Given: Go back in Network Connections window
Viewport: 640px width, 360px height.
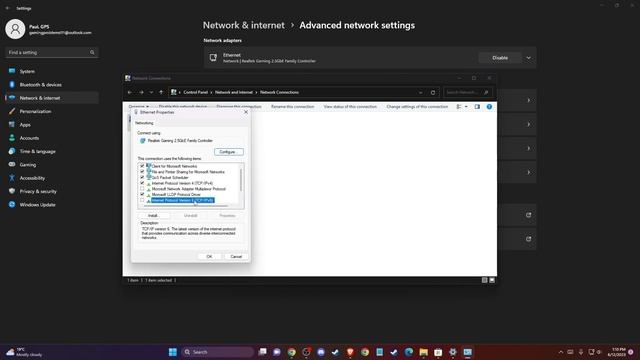Looking at the screenshot, I should [x=130, y=93].
